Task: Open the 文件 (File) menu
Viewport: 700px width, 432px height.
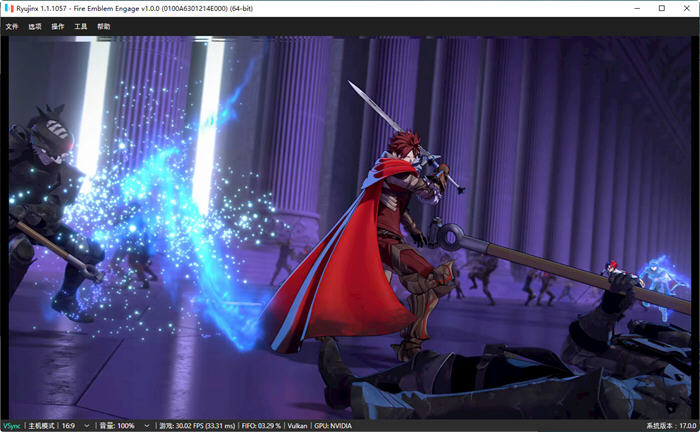Action: pos(12,27)
